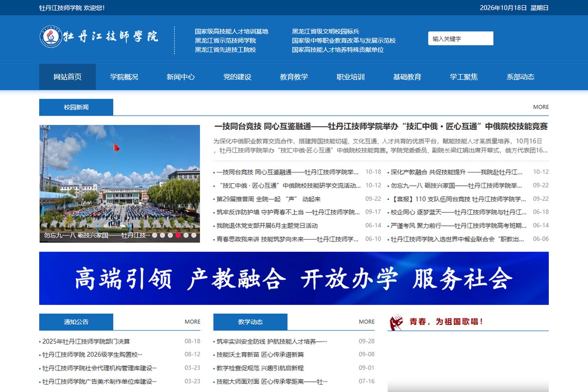Click the campus flag-raising slideshow image
Image resolution: width=588 pixels, height=392 pixels.
pyautogui.click(x=120, y=184)
